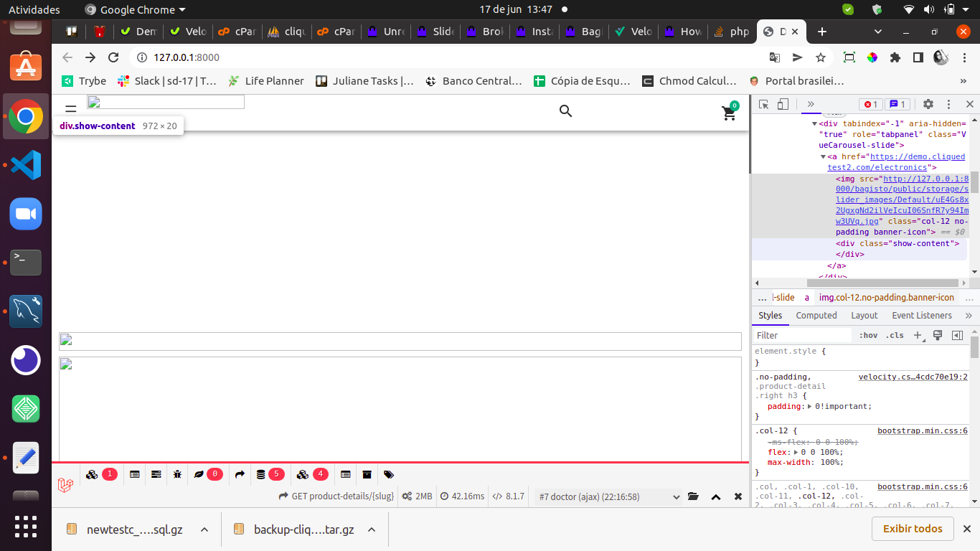Expand the flex shorthand property triangle
Image resolution: width=980 pixels, height=551 pixels.
click(795, 452)
